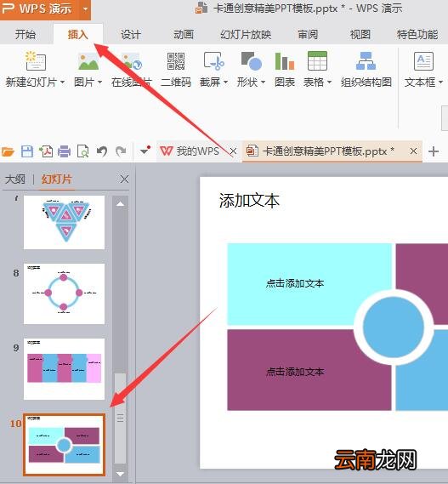Screen dimensions: 448x484
Task: Open the quick access toolbar customize dropdown
Action: click(145, 151)
